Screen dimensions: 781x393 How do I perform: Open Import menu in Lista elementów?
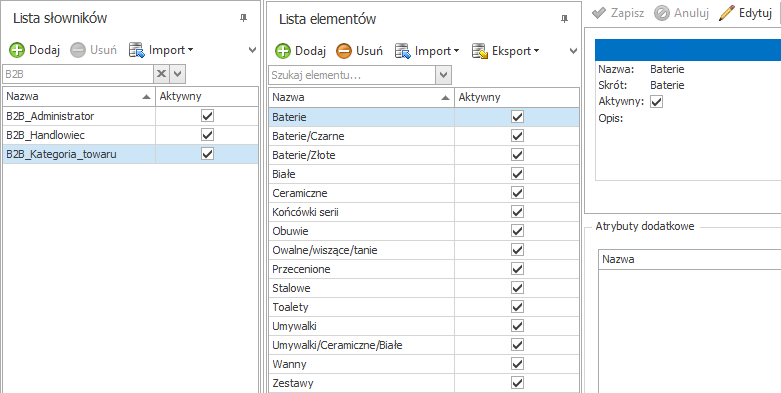pos(427,50)
